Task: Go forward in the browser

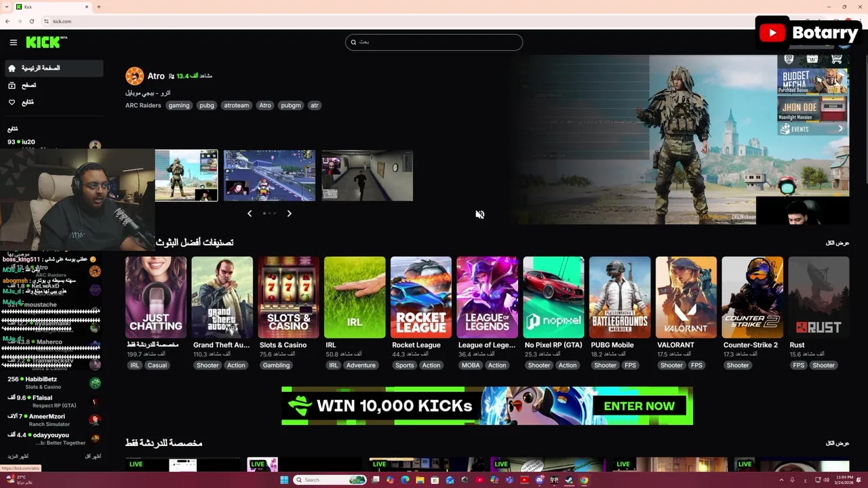Action: click(20, 21)
